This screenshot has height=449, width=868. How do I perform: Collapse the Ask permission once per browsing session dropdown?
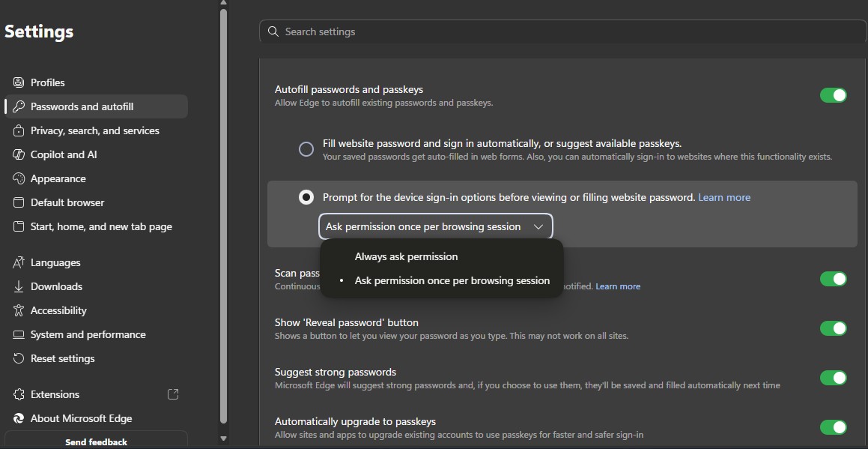[436, 226]
